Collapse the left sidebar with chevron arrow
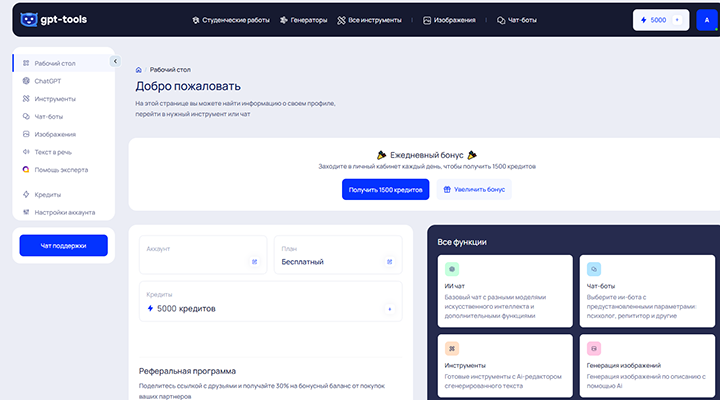This screenshot has width=720, height=400. [114, 62]
